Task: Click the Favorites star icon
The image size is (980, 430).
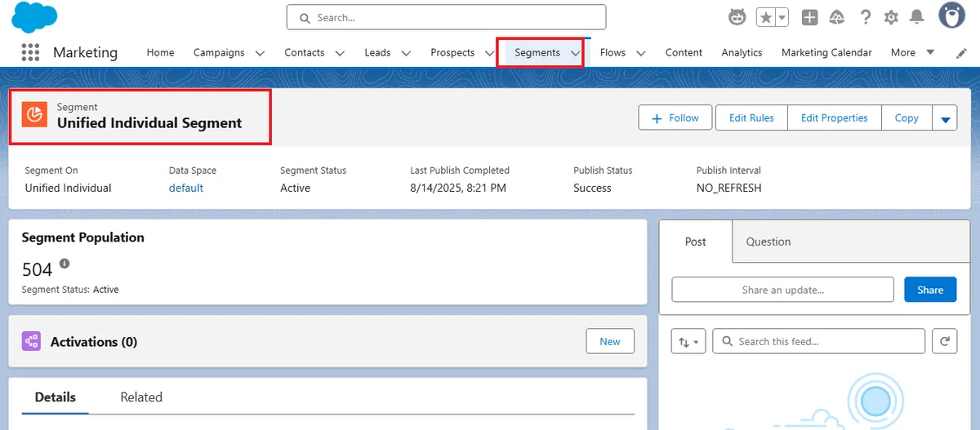Action: coord(765,17)
